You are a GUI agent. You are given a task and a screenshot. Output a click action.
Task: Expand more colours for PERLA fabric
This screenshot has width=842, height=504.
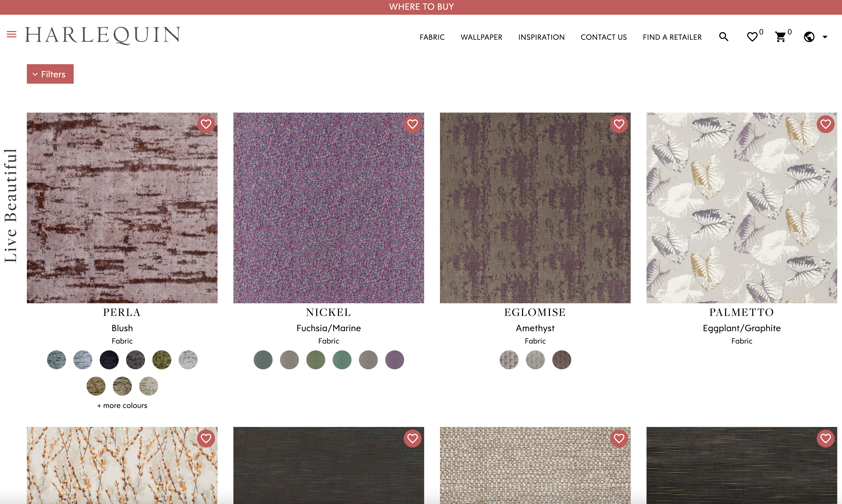pyautogui.click(x=122, y=405)
